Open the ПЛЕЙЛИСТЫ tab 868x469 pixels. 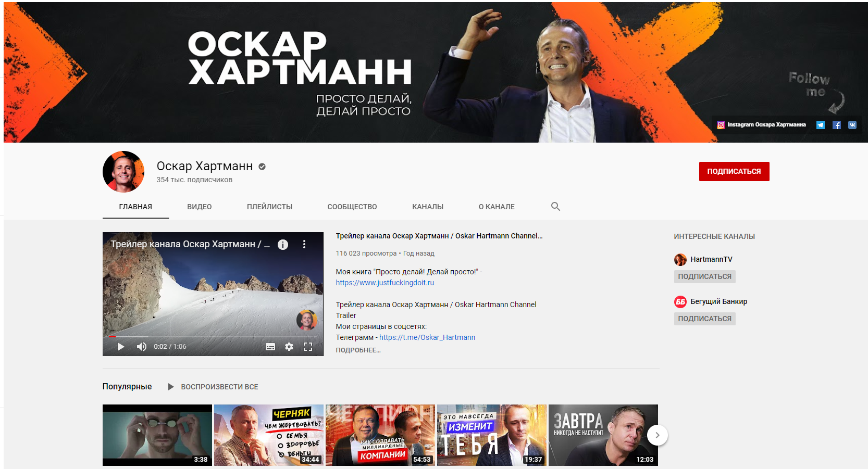(x=269, y=207)
